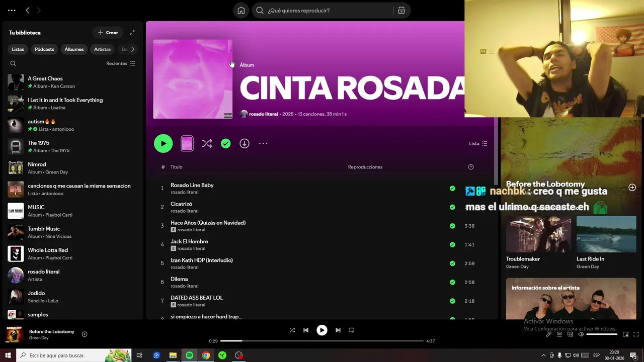Open more options for the album
644x362 pixels.
tap(263, 143)
